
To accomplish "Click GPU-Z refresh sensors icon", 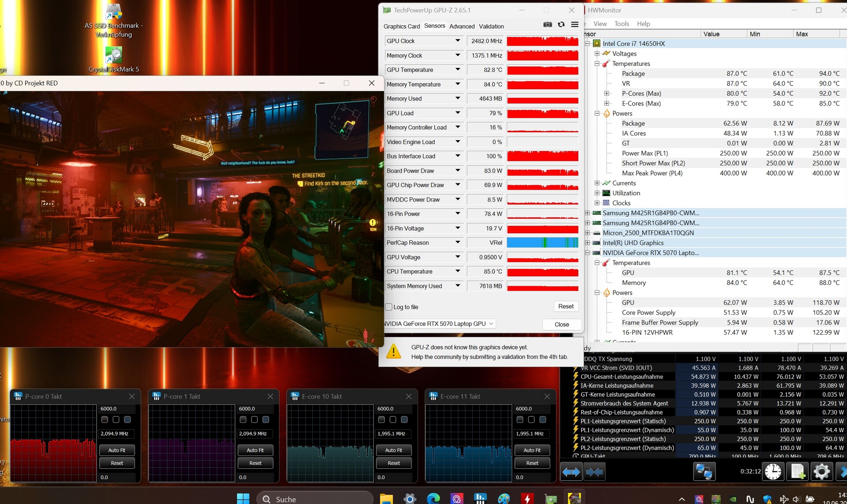I will [561, 25].
